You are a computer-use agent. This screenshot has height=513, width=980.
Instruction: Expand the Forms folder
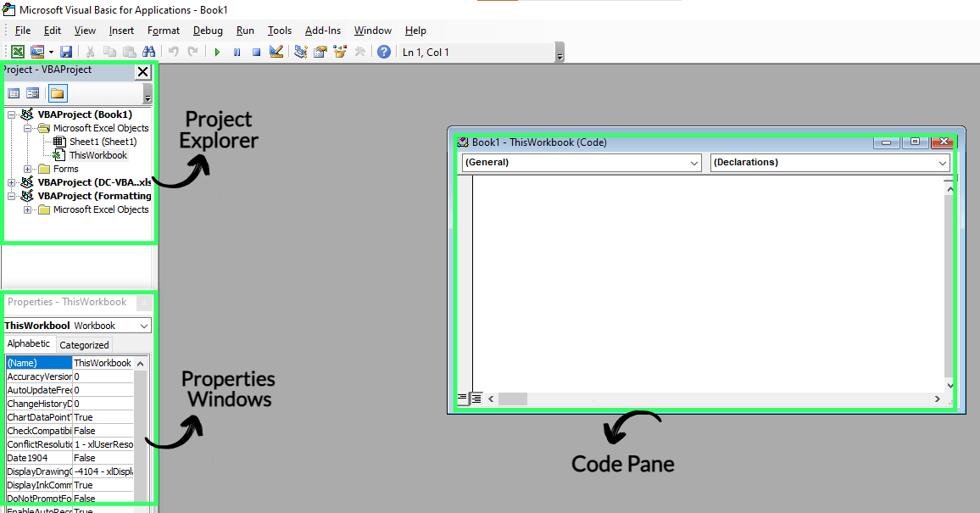click(28, 169)
